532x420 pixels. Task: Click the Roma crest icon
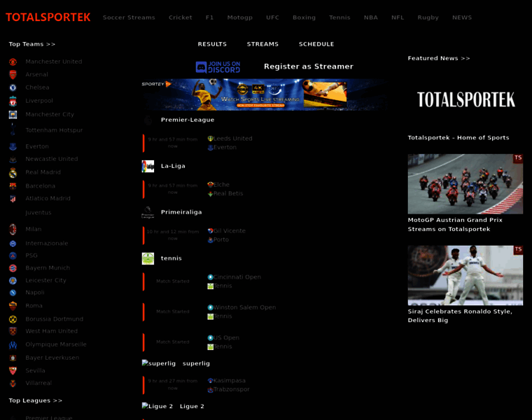pyautogui.click(x=13, y=306)
